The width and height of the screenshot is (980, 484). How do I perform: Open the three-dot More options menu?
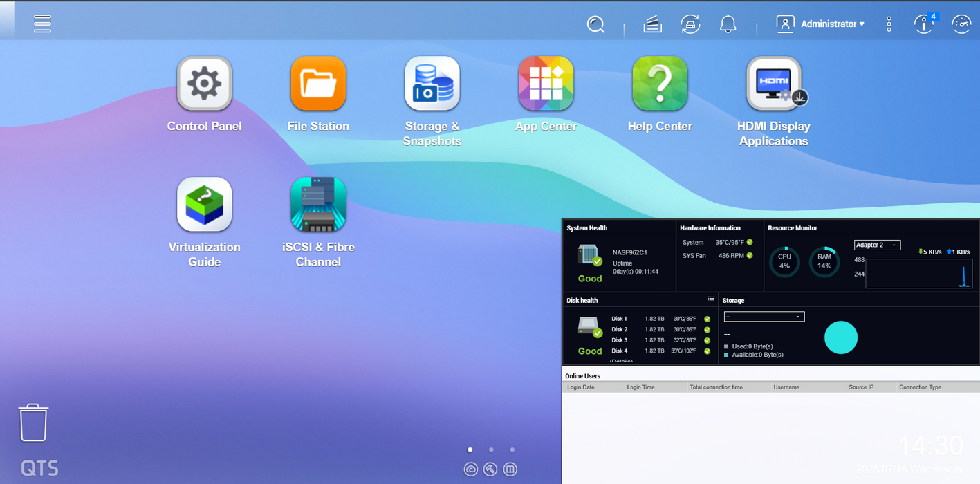point(889,24)
